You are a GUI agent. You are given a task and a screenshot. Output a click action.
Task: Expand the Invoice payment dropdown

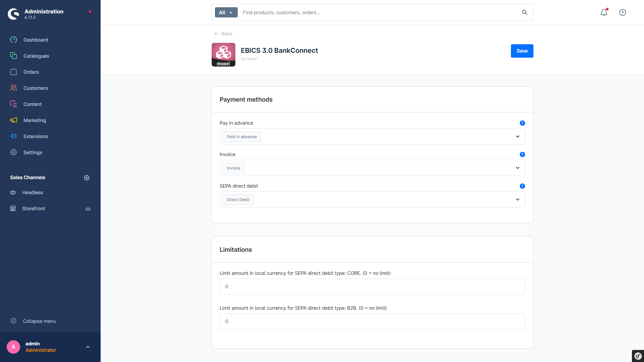click(x=517, y=168)
